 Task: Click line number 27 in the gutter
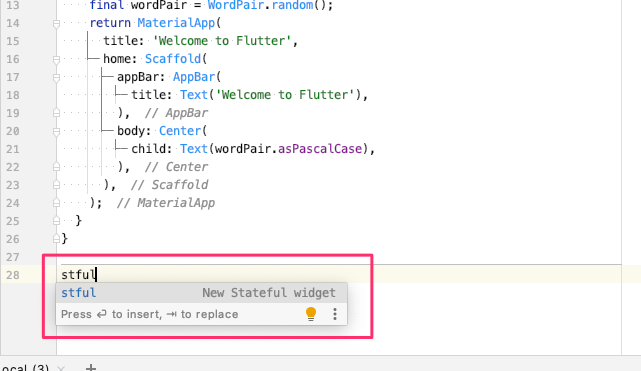13,257
